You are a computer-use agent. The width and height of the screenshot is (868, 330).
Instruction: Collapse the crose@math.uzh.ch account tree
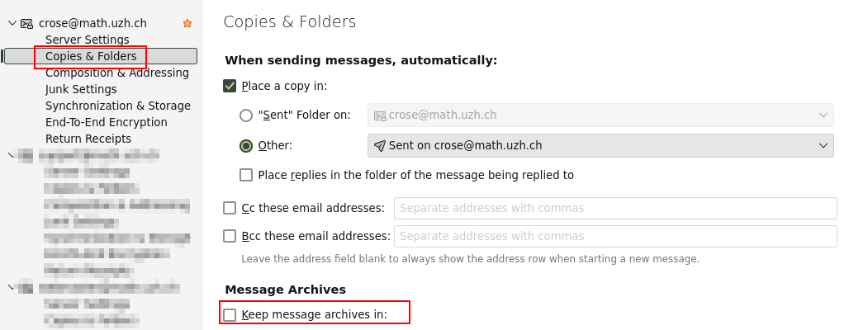pyautogui.click(x=12, y=23)
